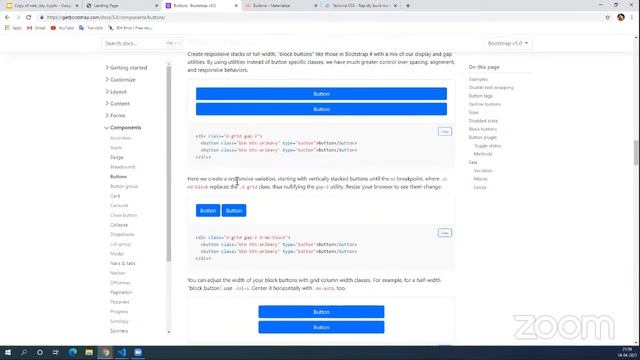The width and height of the screenshot is (640, 360).
Task: Open the YouTube bookmark
Action: [62, 28]
